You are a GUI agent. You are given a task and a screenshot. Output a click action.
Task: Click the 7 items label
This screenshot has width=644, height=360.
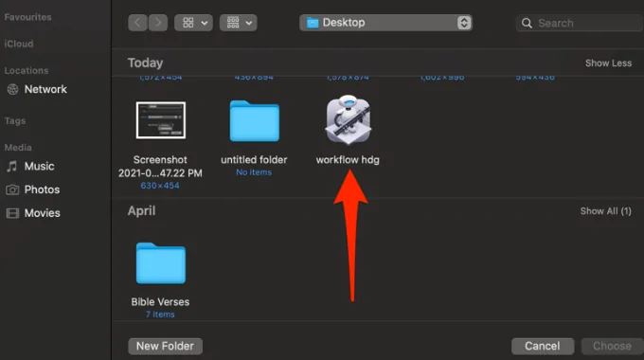tap(160, 315)
